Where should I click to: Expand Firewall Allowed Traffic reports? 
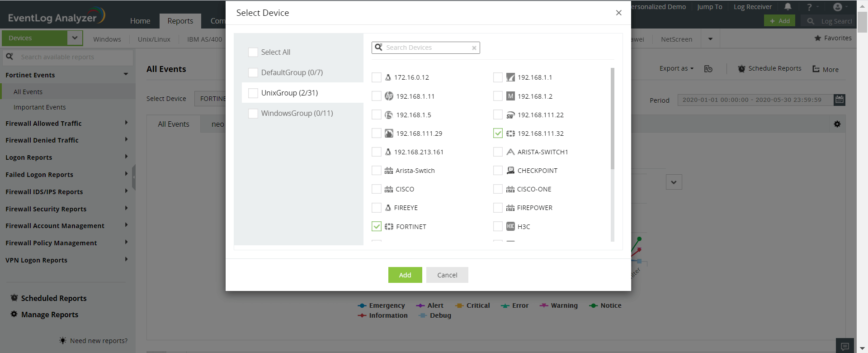126,123
